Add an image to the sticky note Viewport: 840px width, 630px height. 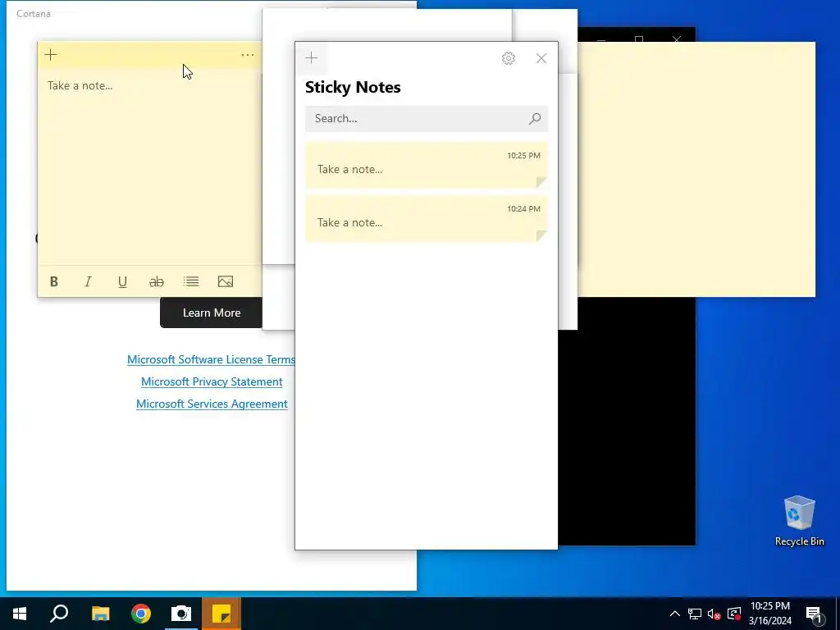pyautogui.click(x=226, y=282)
